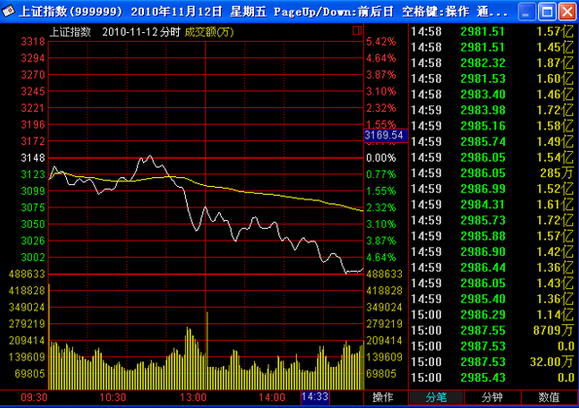Select the tick row with price 2986.99
The image size is (579, 409).
[493, 189]
